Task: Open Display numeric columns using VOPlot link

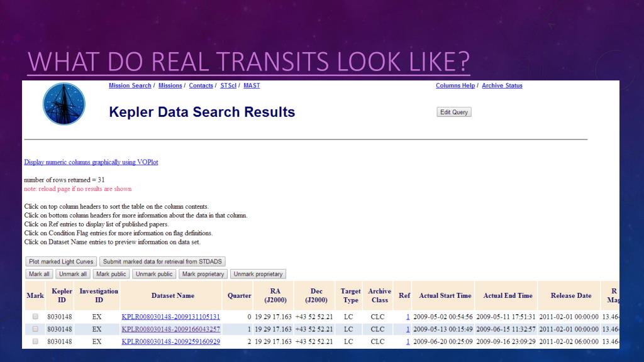Action: coord(91,162)
